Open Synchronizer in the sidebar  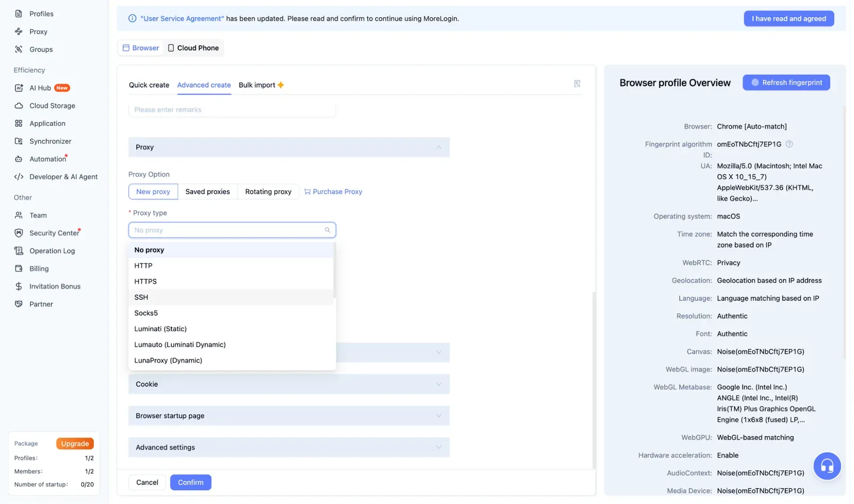tap(50, 141)
